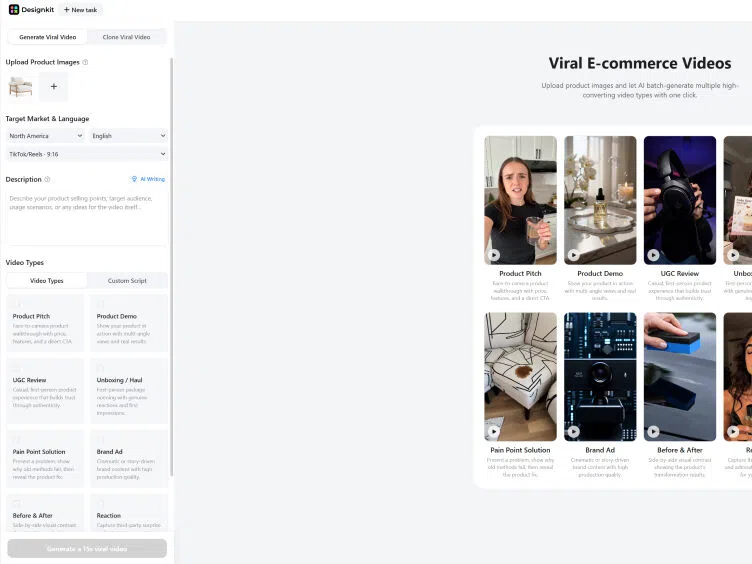Viewport: 752px width, 564px height.
Task: Check the Product Demo video type box
Action: pyautogui.click(x=101, y=304)
